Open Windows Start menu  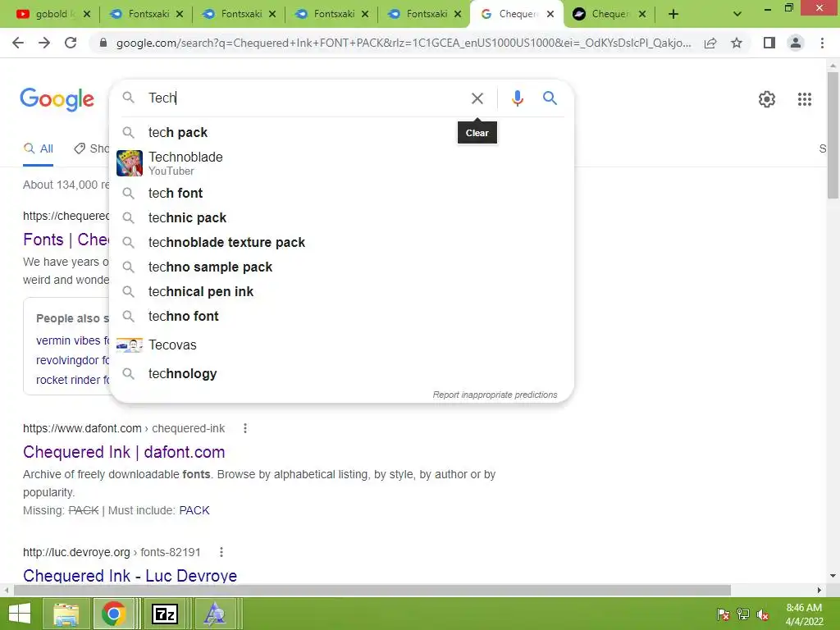pos(20,614)
